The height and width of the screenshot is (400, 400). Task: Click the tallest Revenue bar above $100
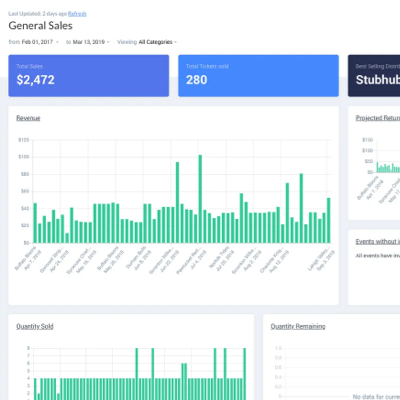click(200, 199)
